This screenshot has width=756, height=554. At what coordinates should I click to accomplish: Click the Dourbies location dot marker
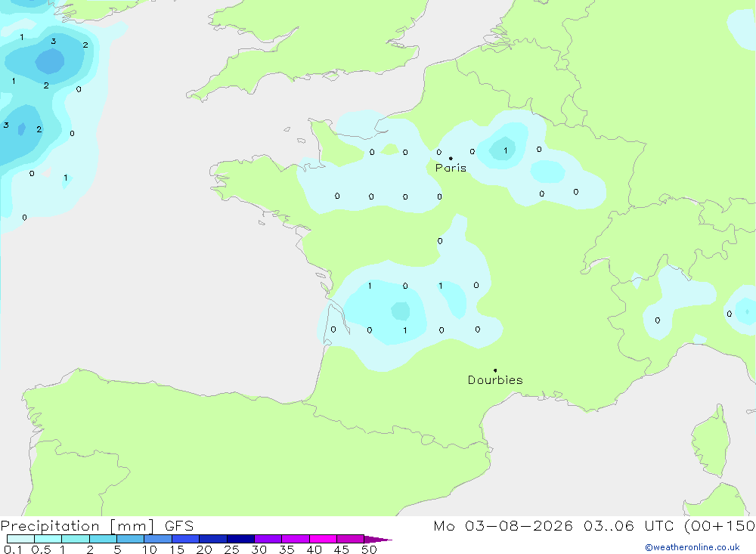[495, 370]
